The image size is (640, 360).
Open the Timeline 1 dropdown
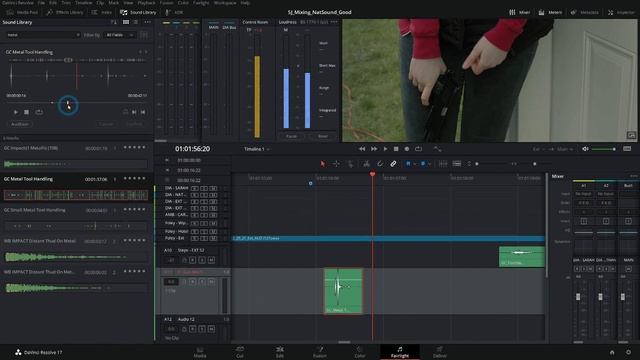257,149
